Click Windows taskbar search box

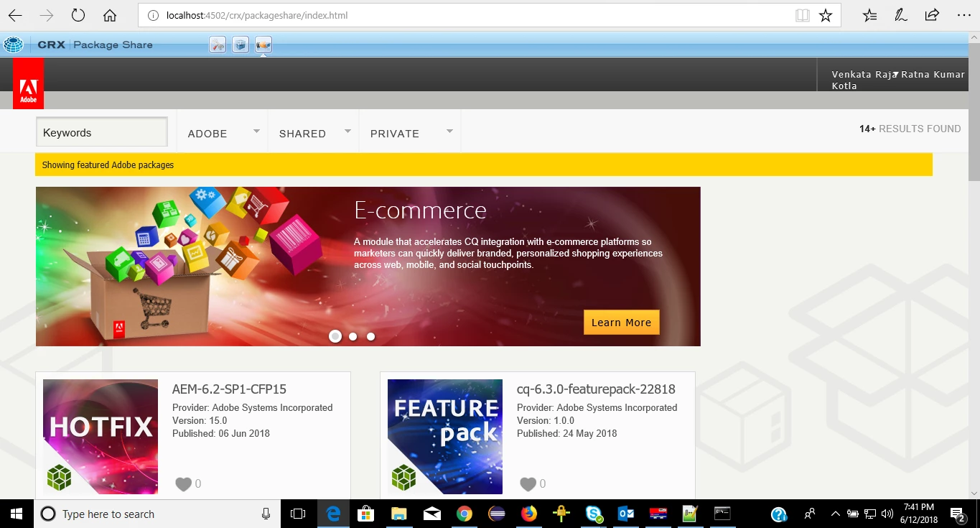[x=157, y=514]
